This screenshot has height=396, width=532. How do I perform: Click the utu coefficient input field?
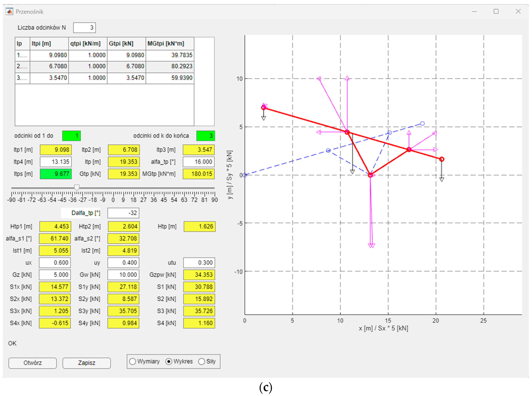(x=199, y=263)
